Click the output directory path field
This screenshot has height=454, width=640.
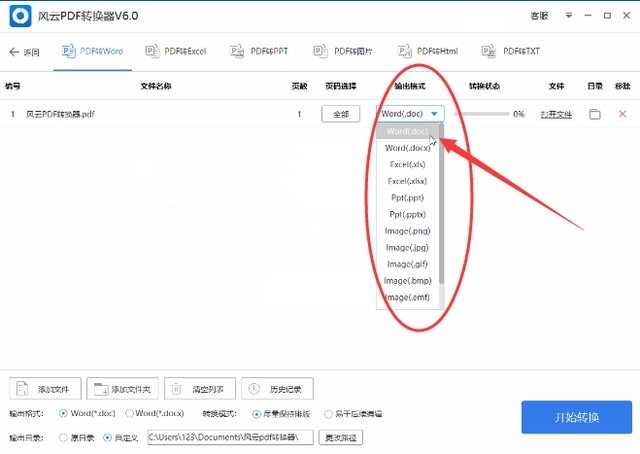tap(230, 437)
